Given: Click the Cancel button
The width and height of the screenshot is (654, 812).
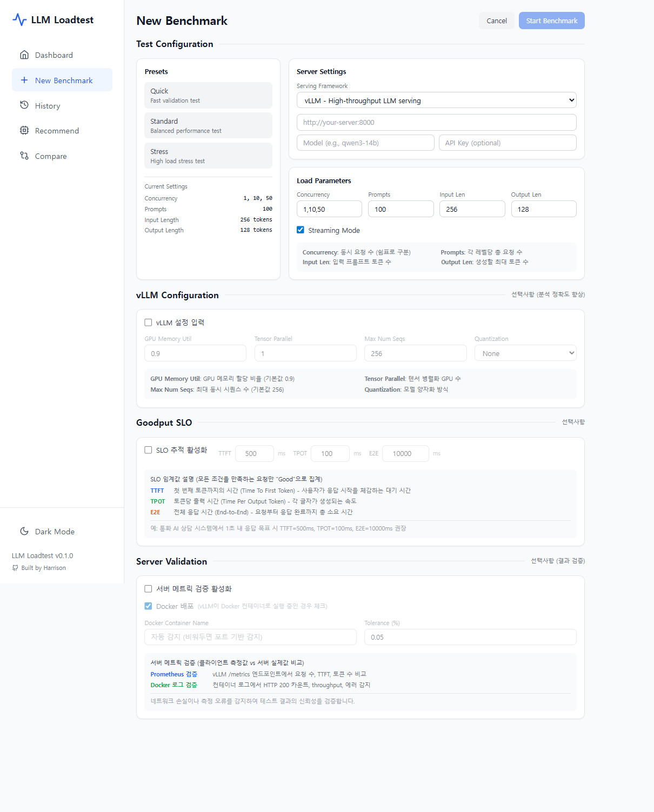Looking at the screenshot, I should (497, 21).
